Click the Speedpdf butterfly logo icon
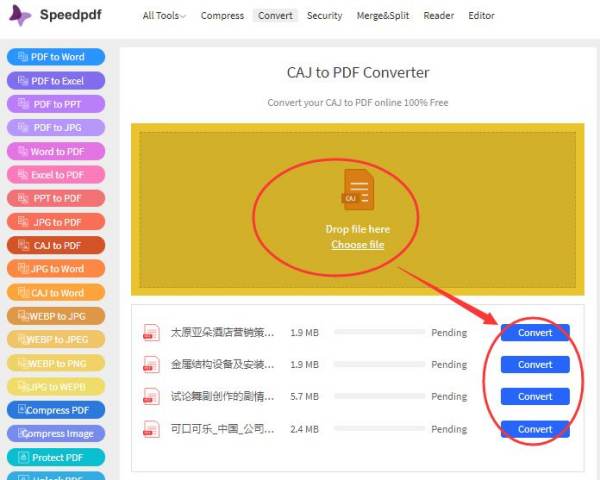The height and width of the screenshot is (480, 600). click(20, 15)
